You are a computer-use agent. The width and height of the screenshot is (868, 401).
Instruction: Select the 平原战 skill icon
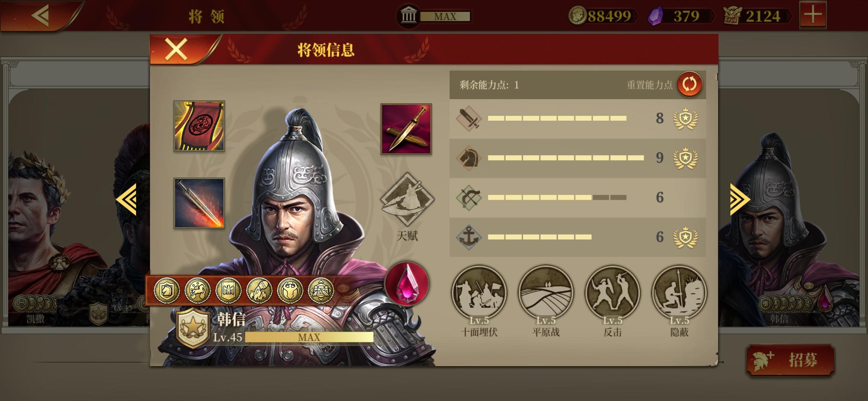546,293
